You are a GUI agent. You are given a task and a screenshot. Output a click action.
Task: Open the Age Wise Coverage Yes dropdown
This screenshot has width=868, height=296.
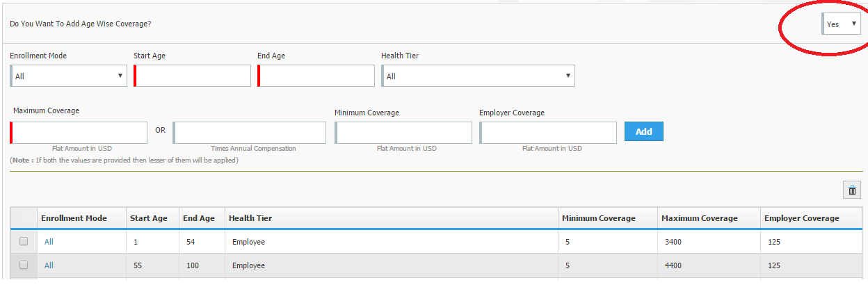pos(841,24)
